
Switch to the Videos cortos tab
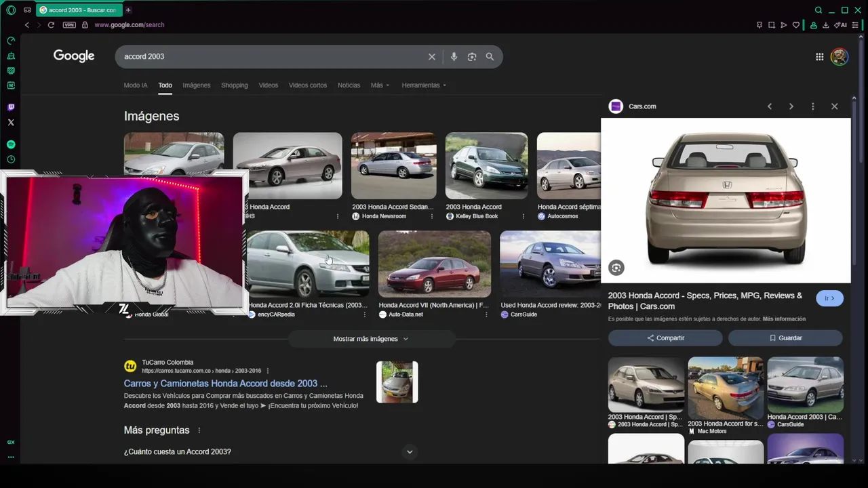(x=308, y=85)
